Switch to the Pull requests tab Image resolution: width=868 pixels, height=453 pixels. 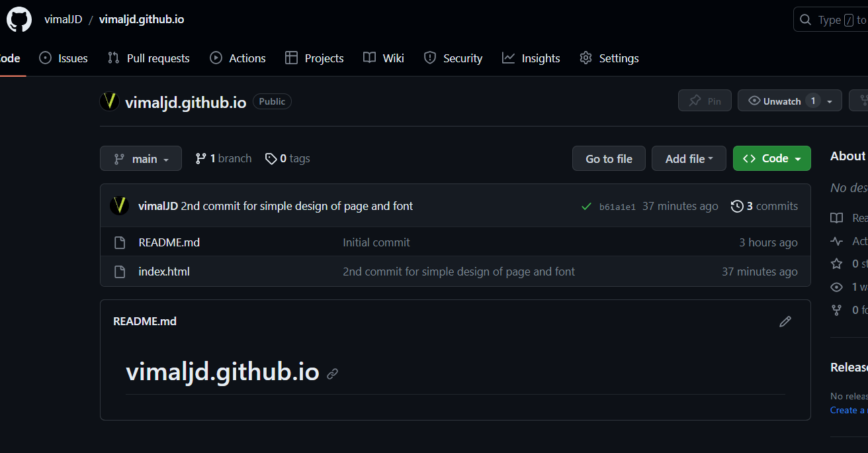pyautogui.click(x=148, y=58)
